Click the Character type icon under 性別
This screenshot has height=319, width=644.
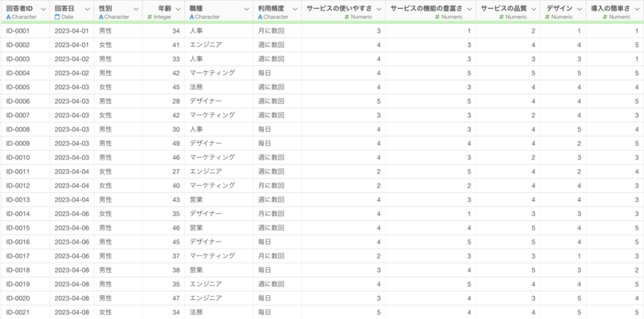pyautogui.click(x=101, y=17)
